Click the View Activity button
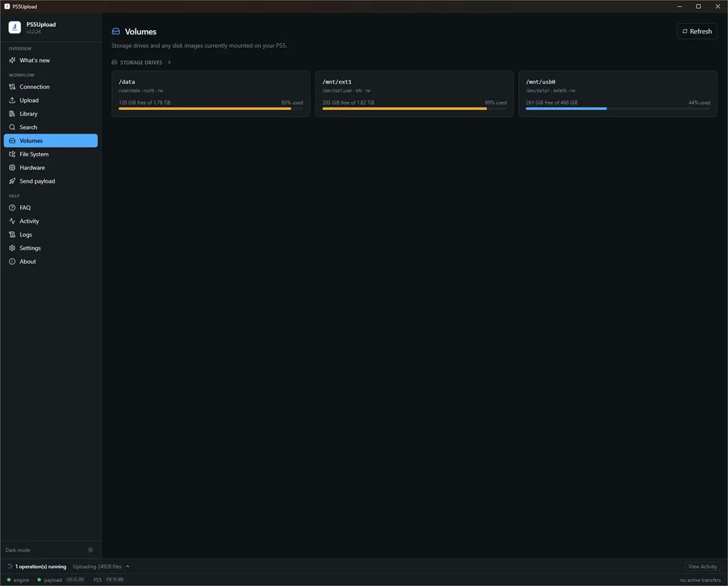This screenshot has height=586, width=728. coord(702,566)
